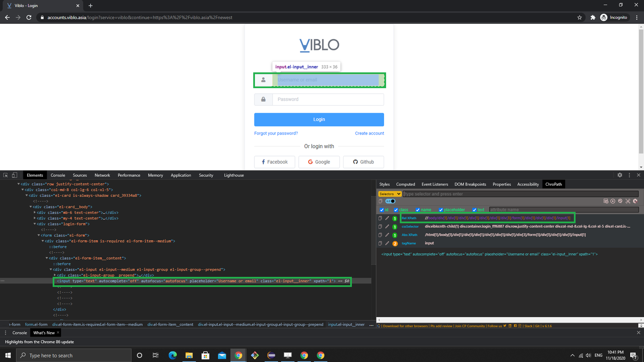Click ChroPath record/generate selectors circle icon

point(613,201)
